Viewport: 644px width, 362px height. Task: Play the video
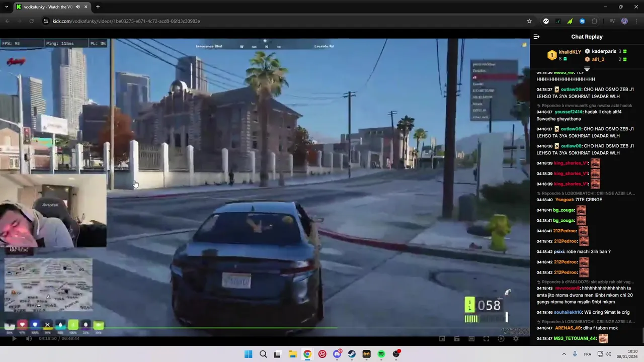(x=14, y=338)
